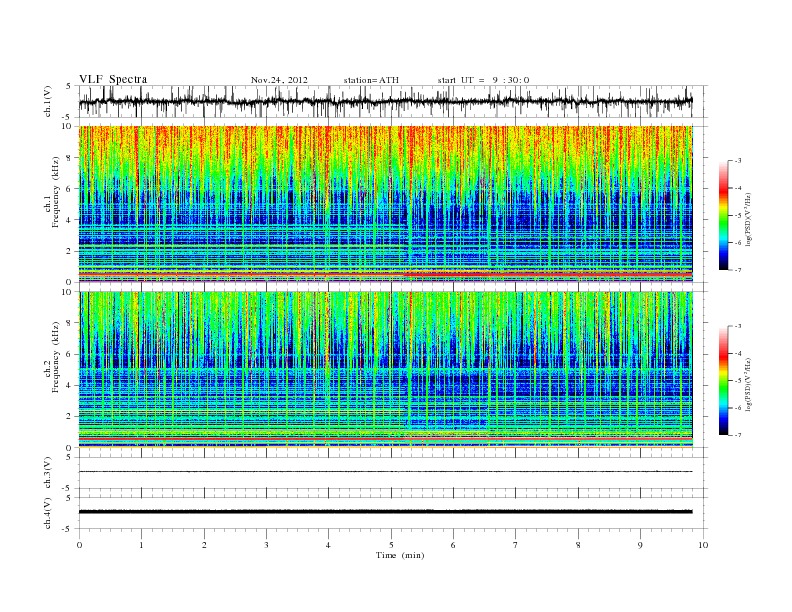Click the ch.1 voltage waveform trace
Image resolution: width=792 pixels, height=612 pixels.
pyautogui.click(x=385, y=101)
